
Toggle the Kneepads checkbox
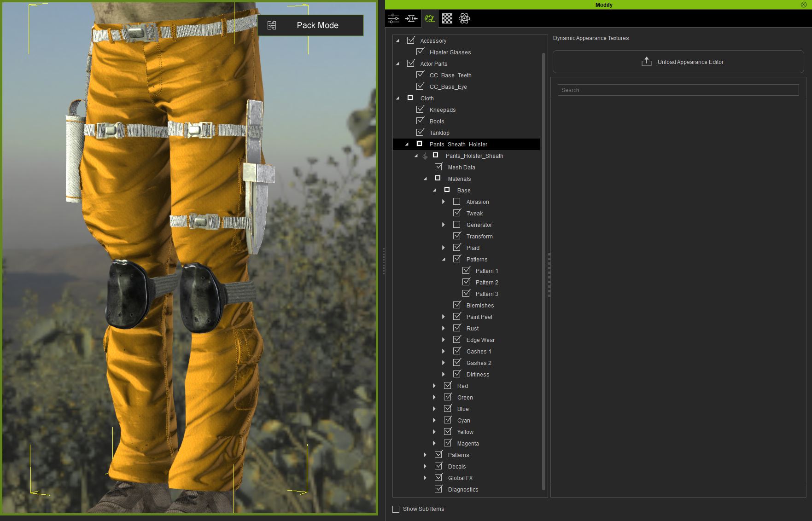point(420,110)
